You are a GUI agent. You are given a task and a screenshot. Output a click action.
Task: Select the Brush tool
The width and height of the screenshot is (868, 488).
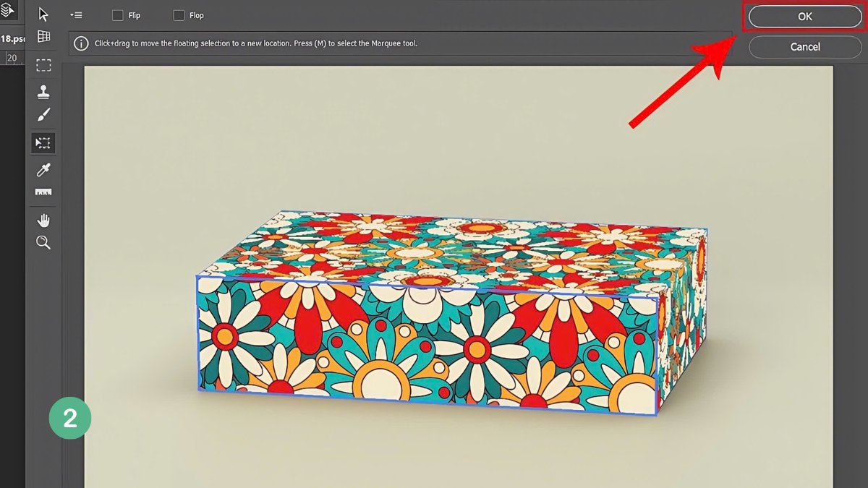click(x=43, y=114)
